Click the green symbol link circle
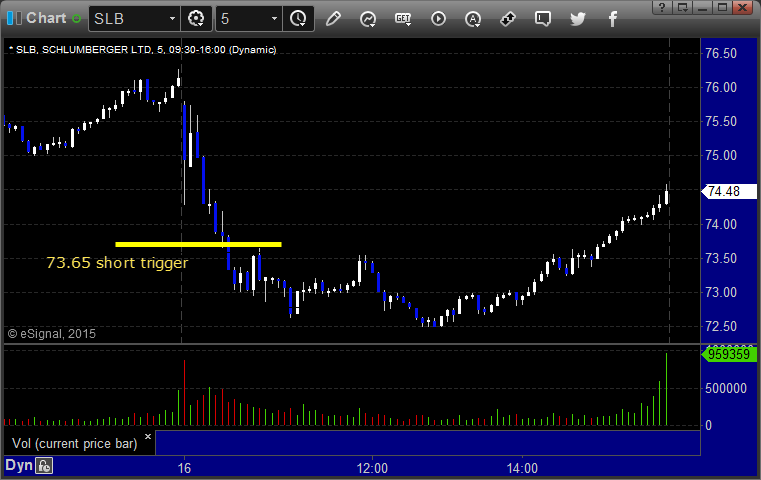 (76, 18)
